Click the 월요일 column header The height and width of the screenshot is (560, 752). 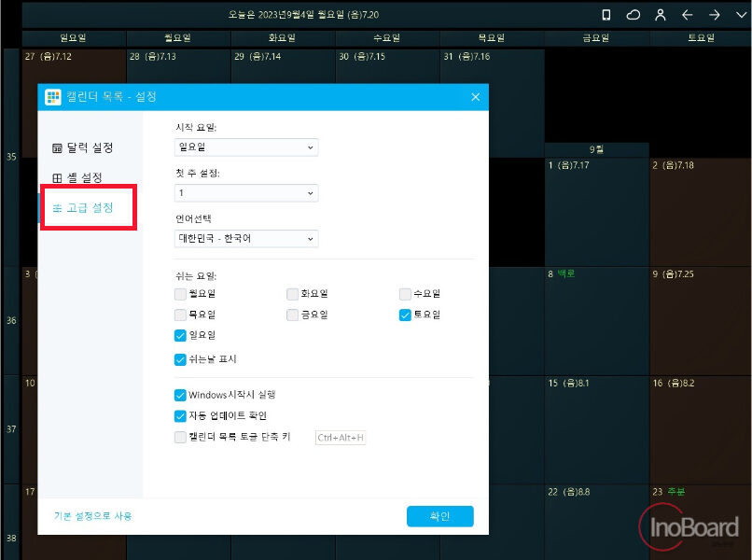coord(178,38)
